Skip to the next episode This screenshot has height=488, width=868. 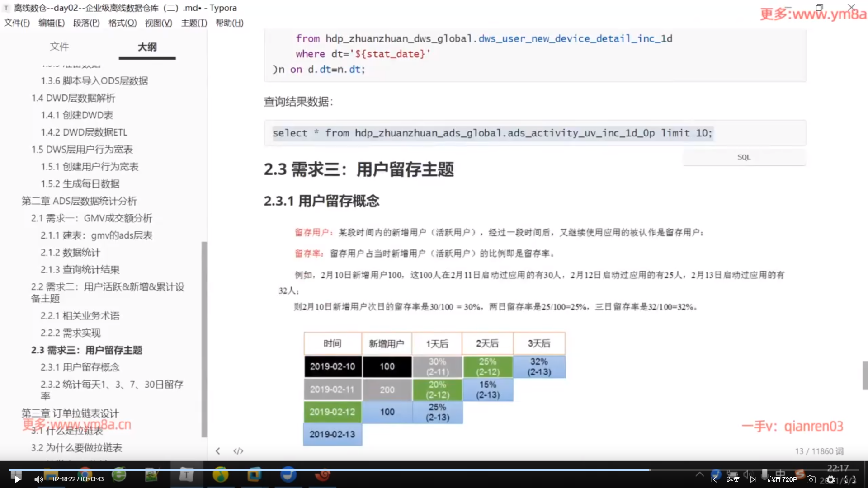[x=753, y=479]
